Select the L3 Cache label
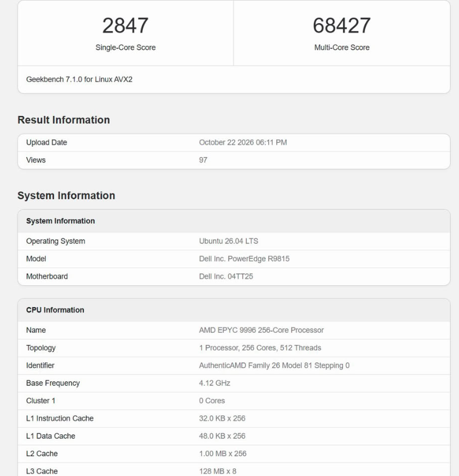The image size is (459, 476). [x=42, y=471]
